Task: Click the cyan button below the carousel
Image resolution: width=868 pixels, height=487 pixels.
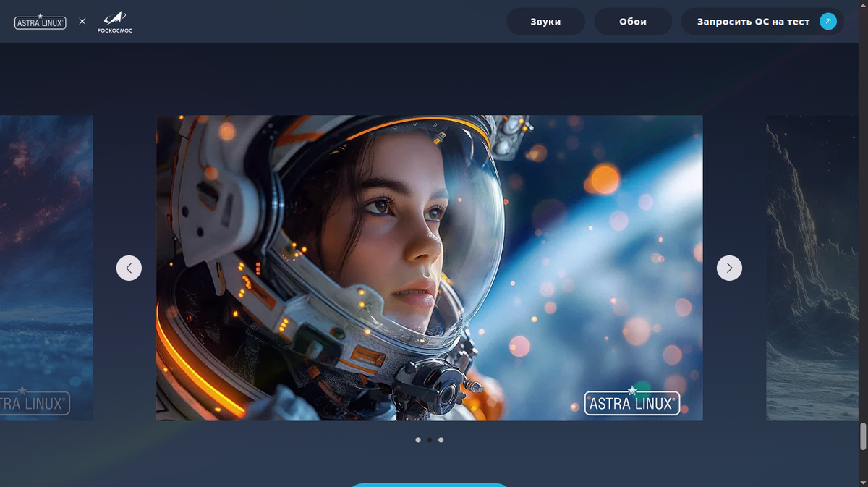Action: 430,485
